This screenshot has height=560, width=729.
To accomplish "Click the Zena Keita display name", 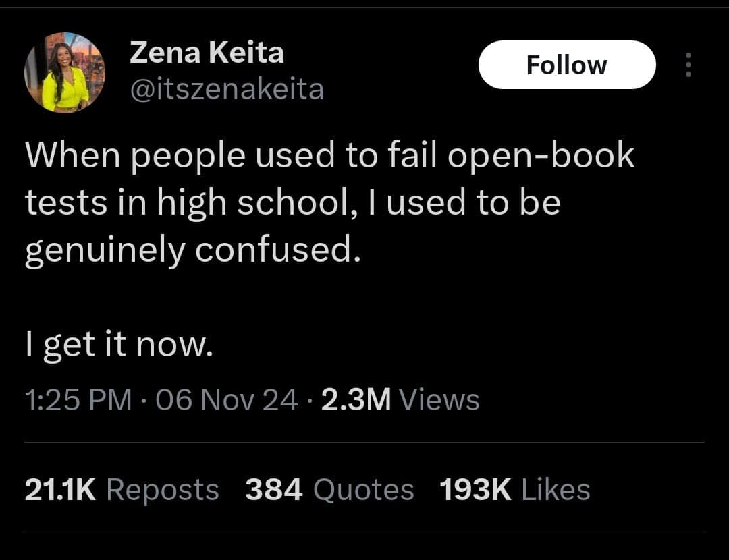I will point(207,53).
